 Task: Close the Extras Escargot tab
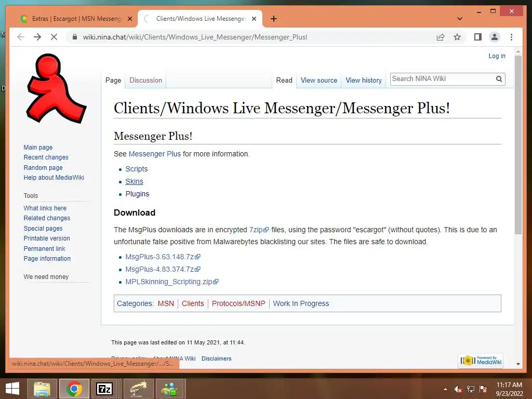pyautogui.click(x=129, y=19)
